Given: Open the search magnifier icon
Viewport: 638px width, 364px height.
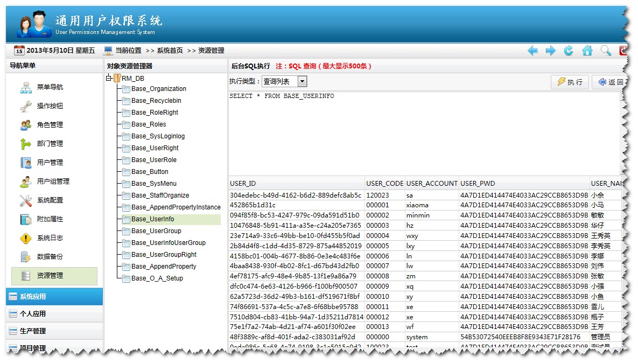Looking at the screenshot, I should click(605, 50).
